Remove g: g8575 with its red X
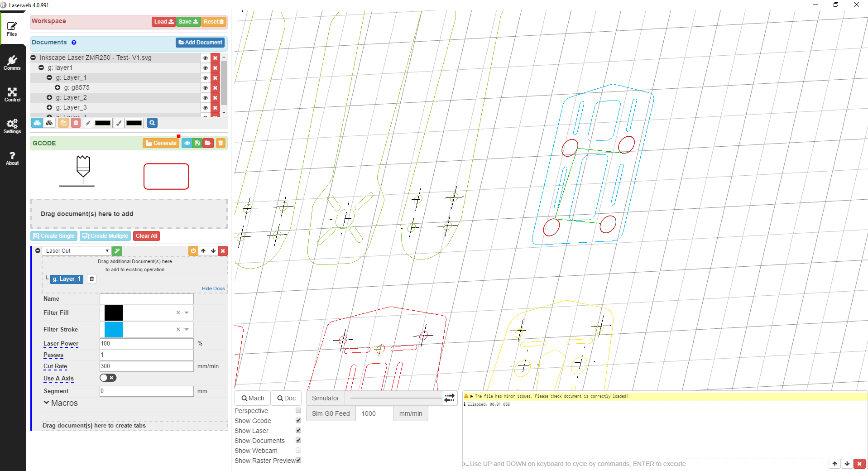This screenshot has width=868, height=471. click(215, 88)
